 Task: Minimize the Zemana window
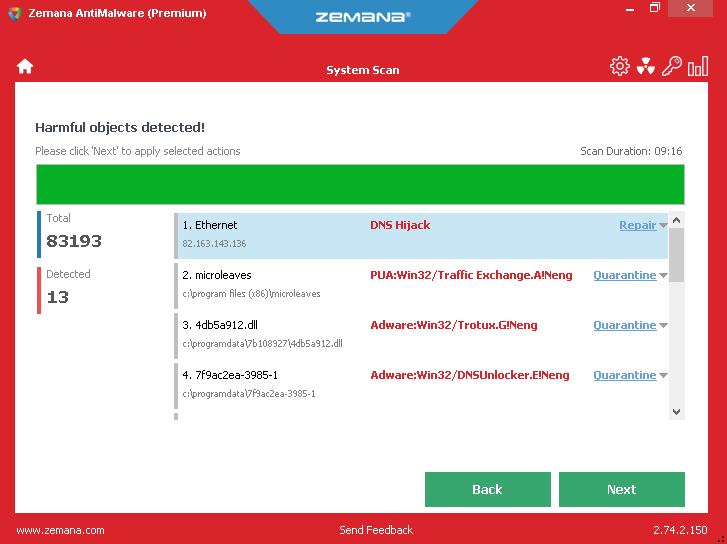(x=629, y=8)
